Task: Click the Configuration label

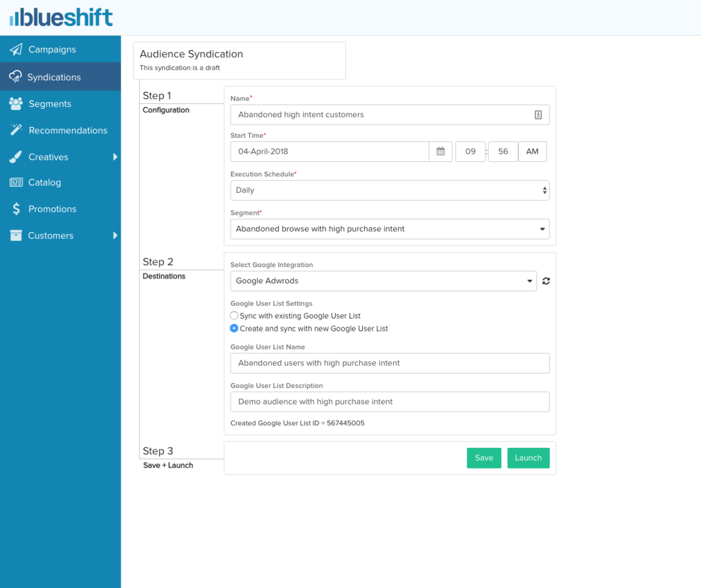Action: pyautogui.click(x=166, y=110)
